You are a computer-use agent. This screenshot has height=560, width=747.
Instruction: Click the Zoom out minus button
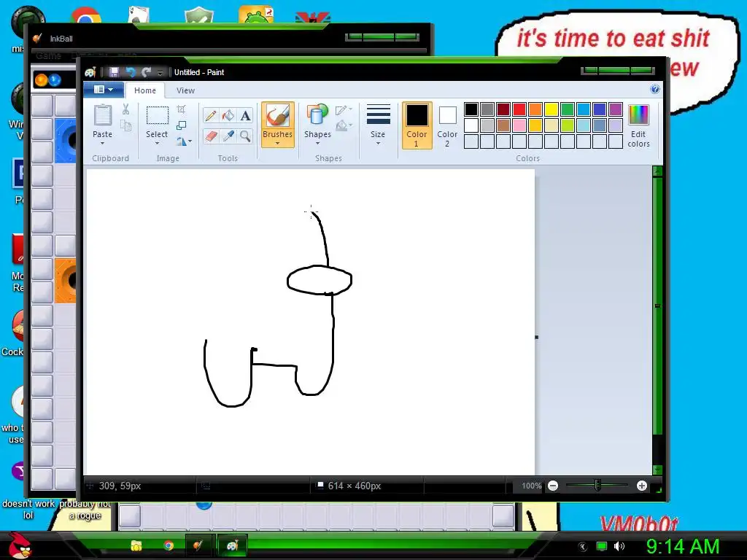tap(553, 486)
